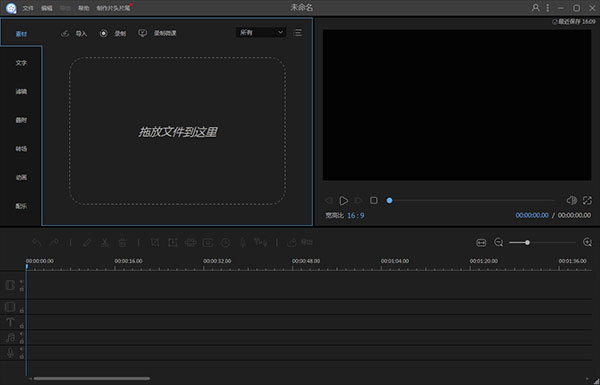Open the 所有 media filter dropdown
Image resolution: width=600 pixels, height=385 pixels.
coord(261,33)
